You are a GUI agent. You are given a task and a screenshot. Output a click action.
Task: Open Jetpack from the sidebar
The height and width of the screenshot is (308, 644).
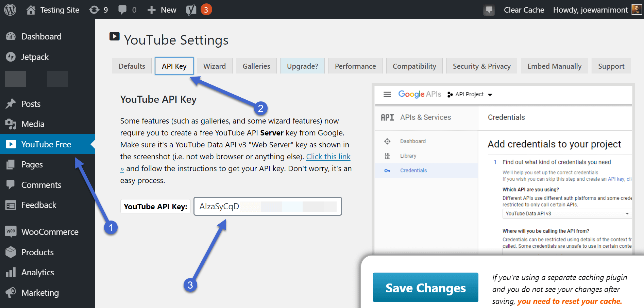[35, 57]
